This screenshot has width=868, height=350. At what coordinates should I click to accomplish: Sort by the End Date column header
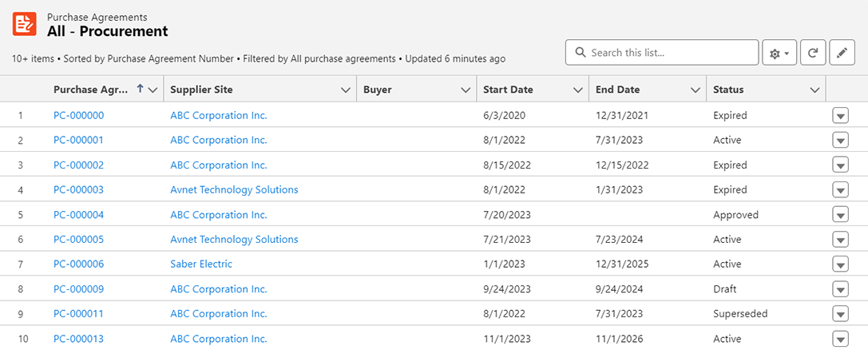tap(618, 89)
